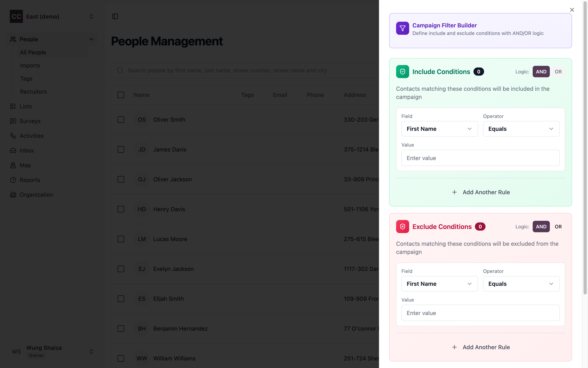Check the box for Oliver Jackson
This screenshot has height=368, width=588.
click(x=121, y=179)
